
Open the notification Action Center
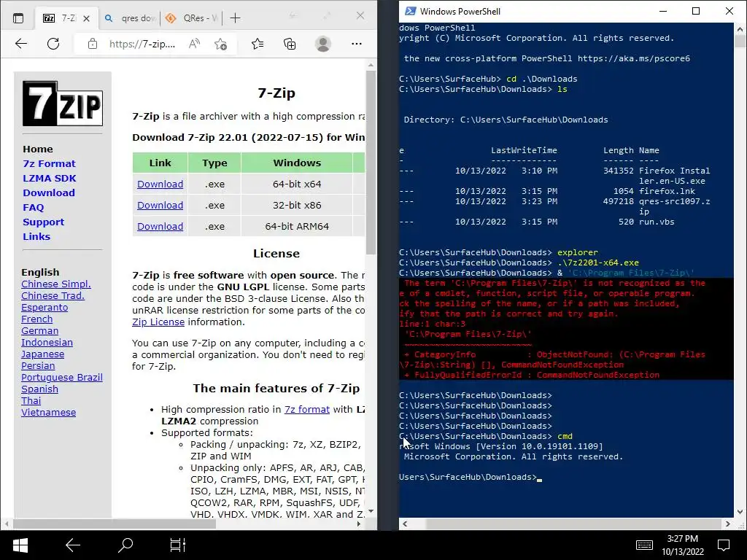point(724,545)
